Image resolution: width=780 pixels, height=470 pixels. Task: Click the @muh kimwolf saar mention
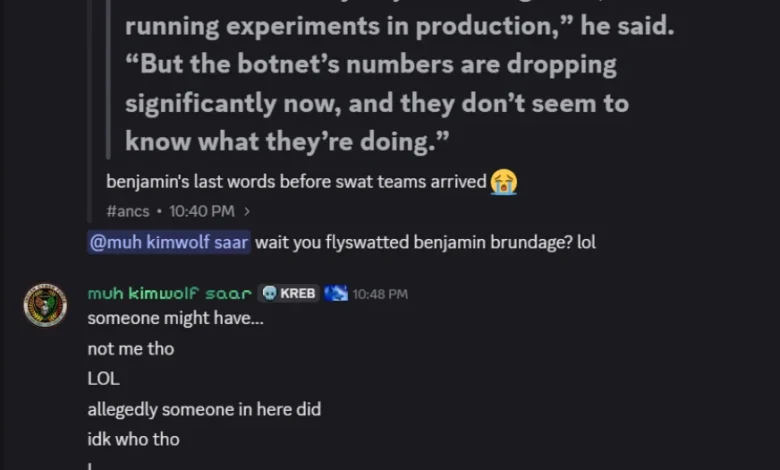[x=169, y=242]
